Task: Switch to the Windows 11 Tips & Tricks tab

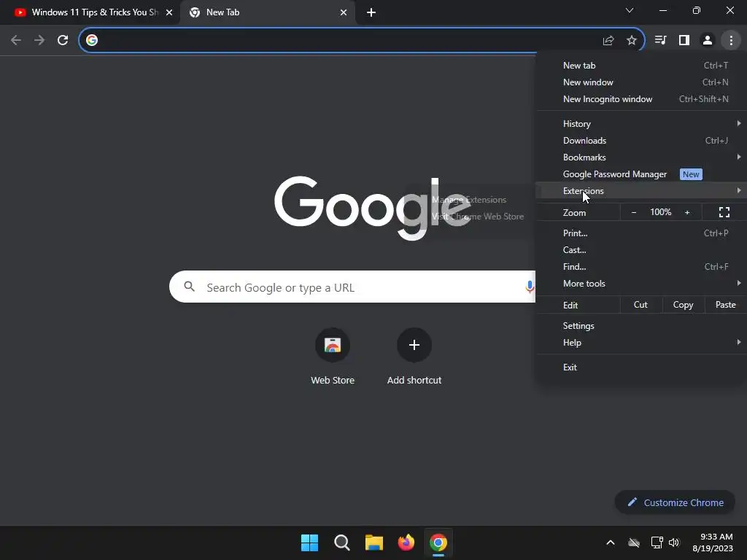Action: point(90,12)
